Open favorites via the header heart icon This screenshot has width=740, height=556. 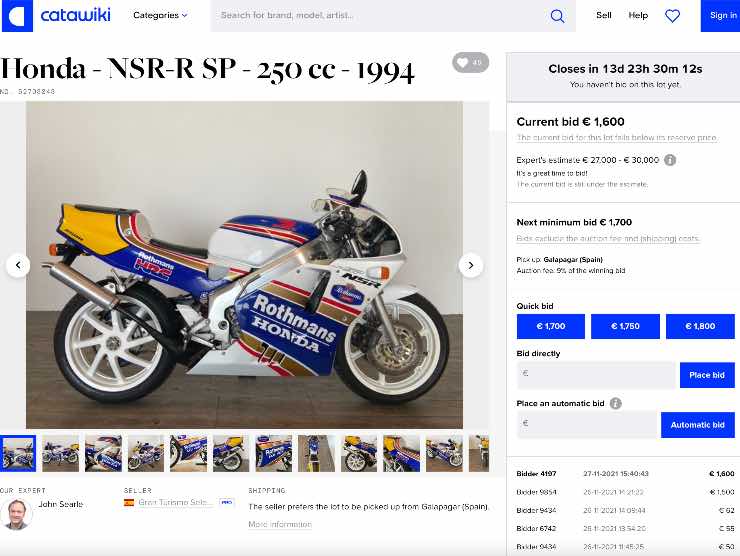point(672,16)
